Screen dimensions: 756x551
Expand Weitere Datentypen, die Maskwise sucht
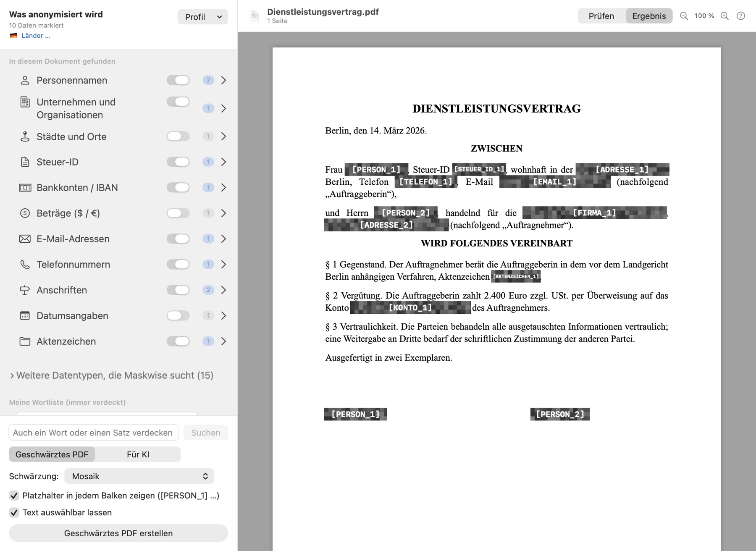click(x=111, y=375)
